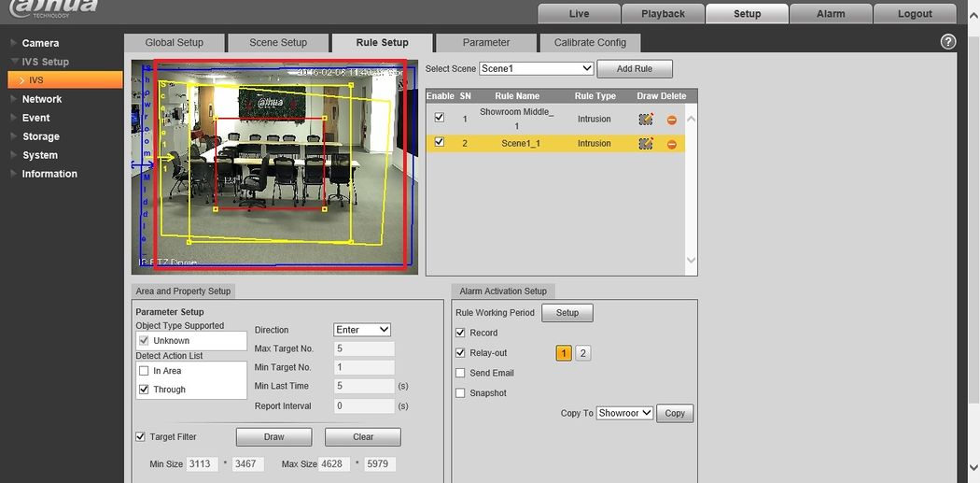Image resolution: width=980 pixels, height=483 pixels.
Task: Click the Rule Working Period Setup button
Action: click(x=567, y=313)
